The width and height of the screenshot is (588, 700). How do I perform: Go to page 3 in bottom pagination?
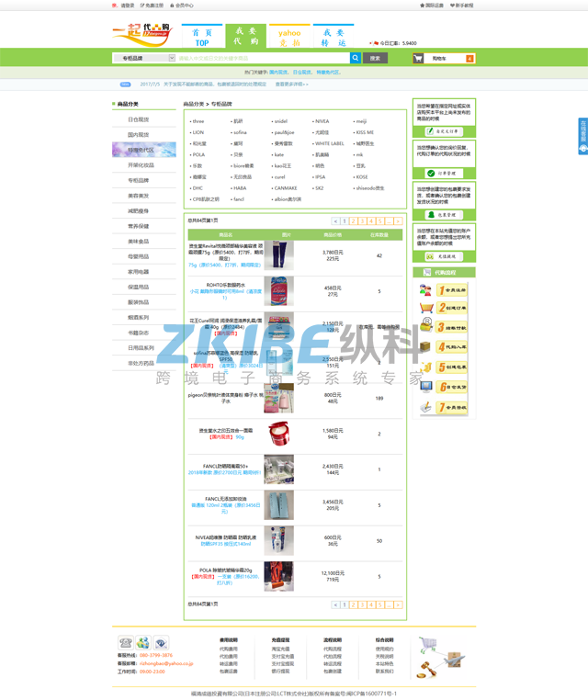pos(362,604)
